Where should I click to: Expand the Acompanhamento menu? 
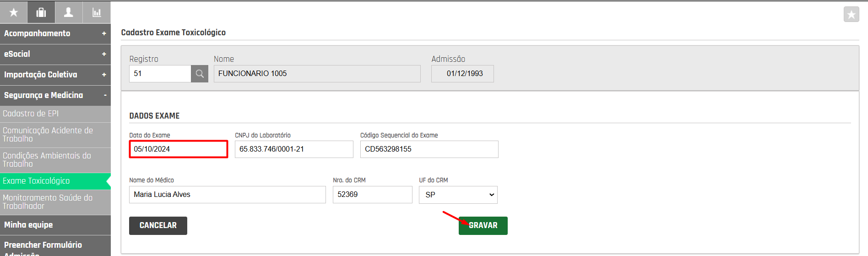55,33
